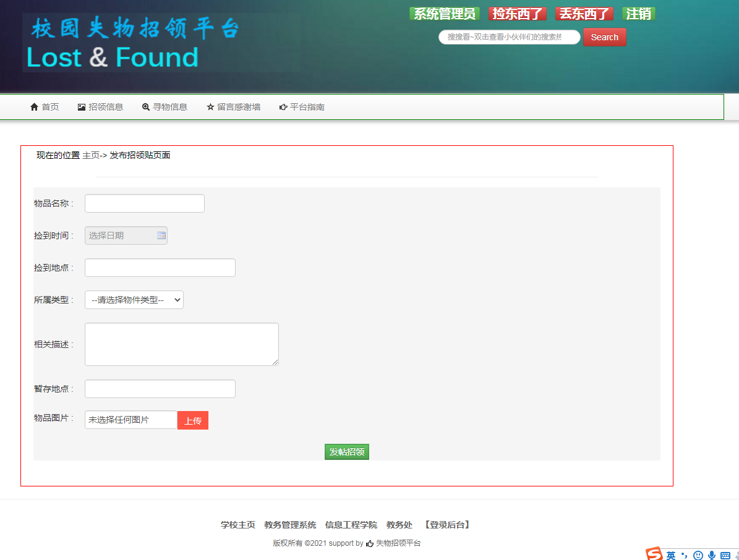
Task: Click the red 上传 upload button
Action: [193, 420]
